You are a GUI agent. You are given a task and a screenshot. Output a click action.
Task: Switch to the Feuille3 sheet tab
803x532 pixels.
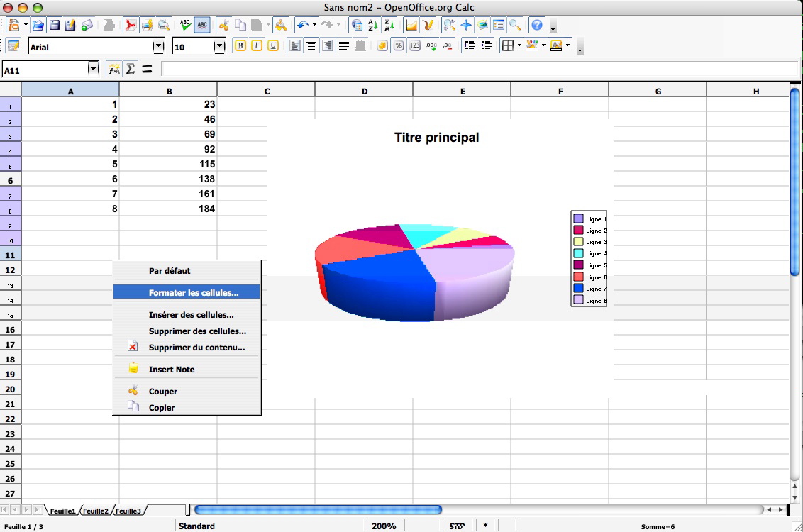(x=128, y=511)
